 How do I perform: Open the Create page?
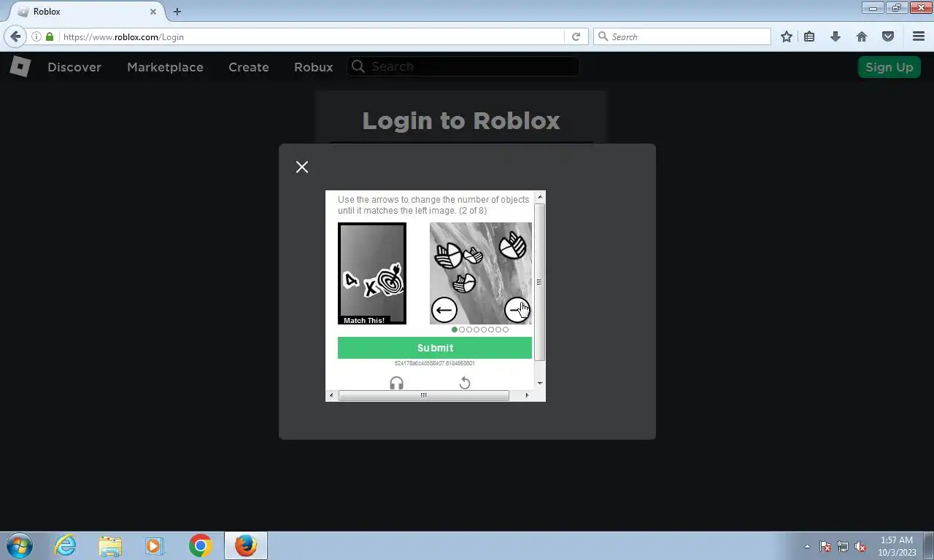click(249, 67)
